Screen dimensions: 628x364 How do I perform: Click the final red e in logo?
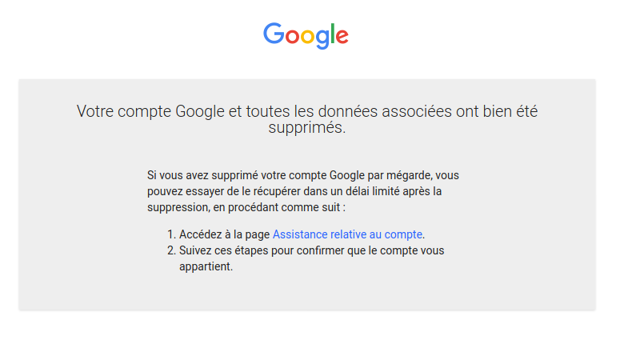[x=342, y=36]
